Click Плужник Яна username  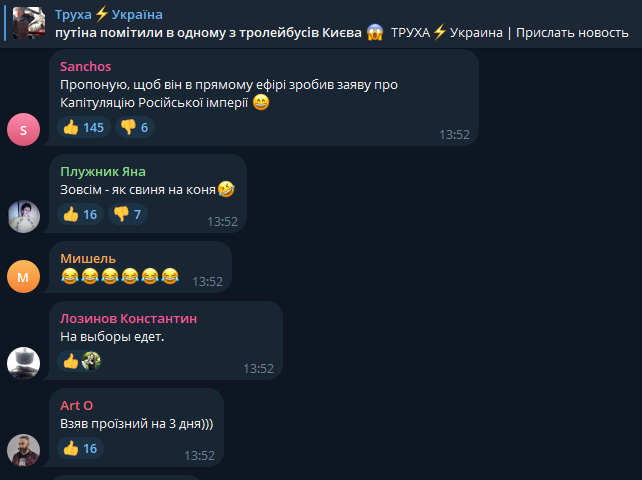(x=103, y=172)
